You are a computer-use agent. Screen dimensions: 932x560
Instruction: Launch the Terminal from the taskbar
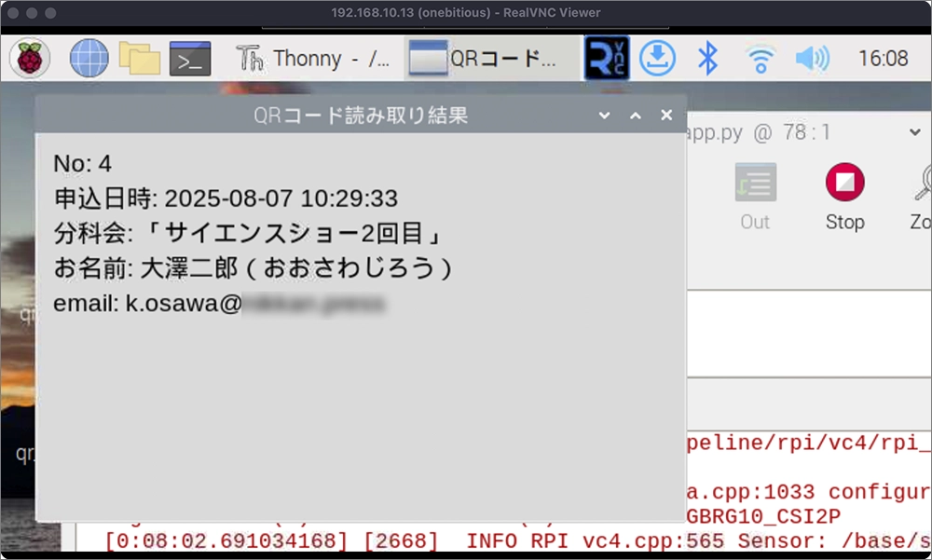[190, 59]
